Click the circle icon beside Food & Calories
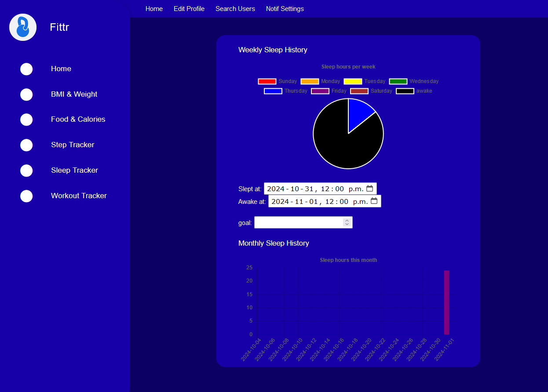Image resolution: width=548 pixels, height=392 pixels. 26,120
